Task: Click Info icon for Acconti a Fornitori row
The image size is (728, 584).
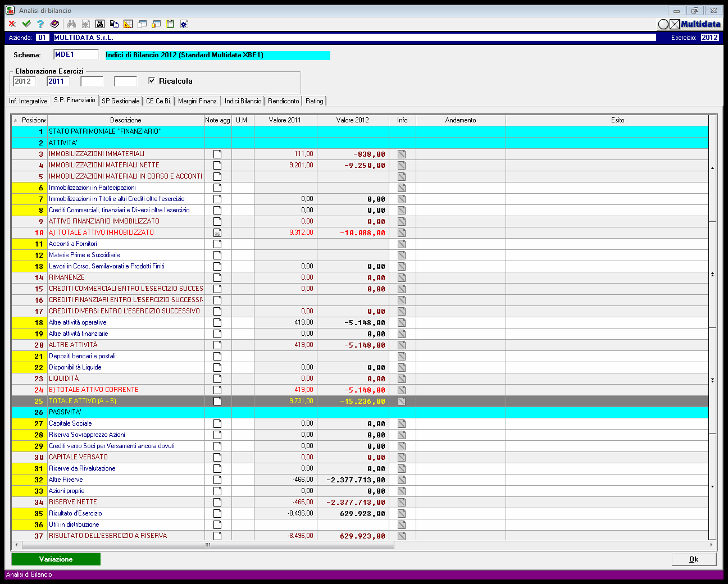Action: coord(402,244)
